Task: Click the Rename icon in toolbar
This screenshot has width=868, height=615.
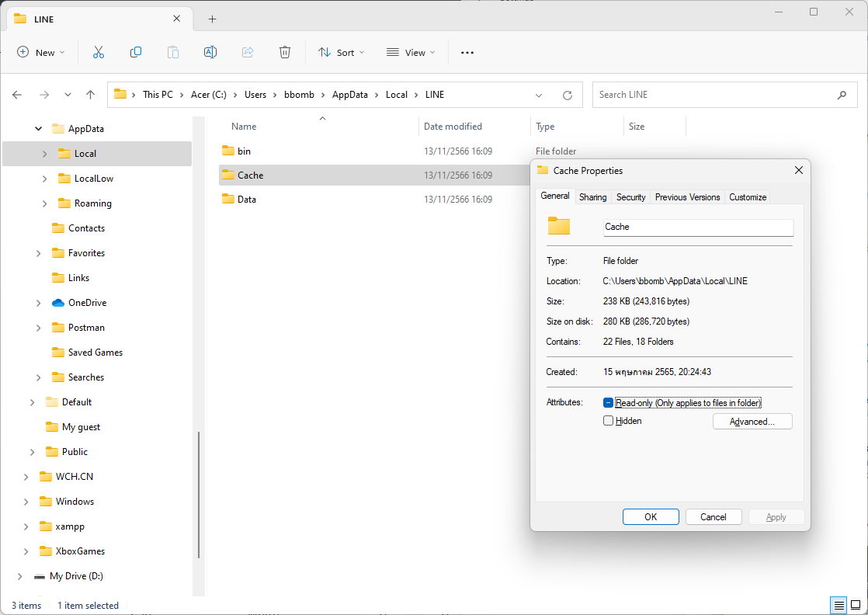Action: point(210,52)
